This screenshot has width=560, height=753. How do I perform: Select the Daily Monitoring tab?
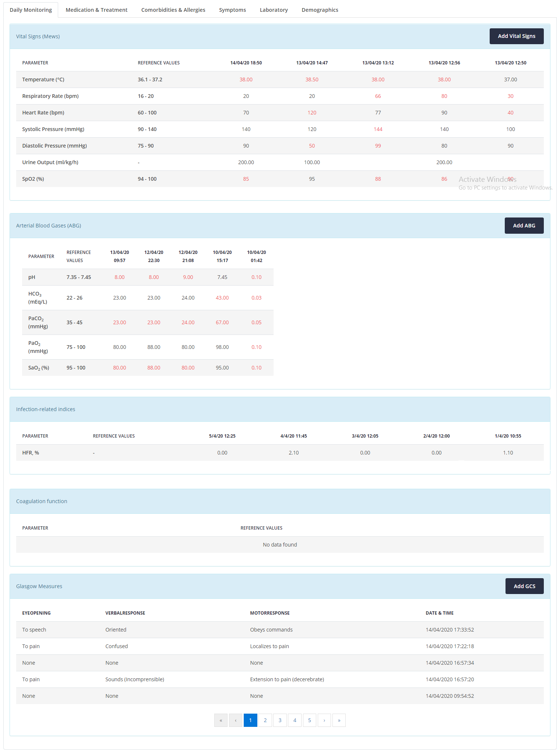(x=31, y=10)
